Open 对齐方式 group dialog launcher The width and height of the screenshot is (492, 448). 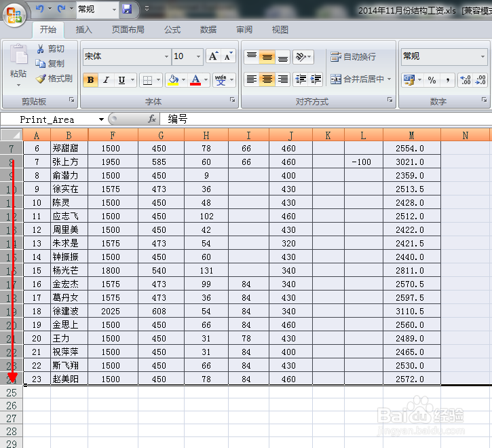click(390, 100)
